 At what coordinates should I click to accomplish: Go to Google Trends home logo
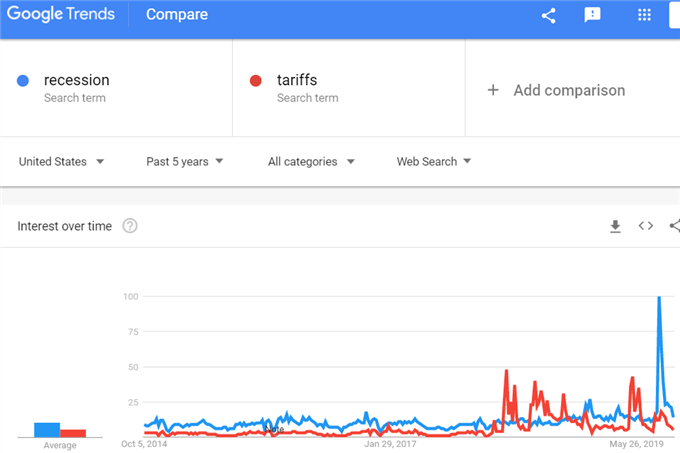[x=61, y=14]
